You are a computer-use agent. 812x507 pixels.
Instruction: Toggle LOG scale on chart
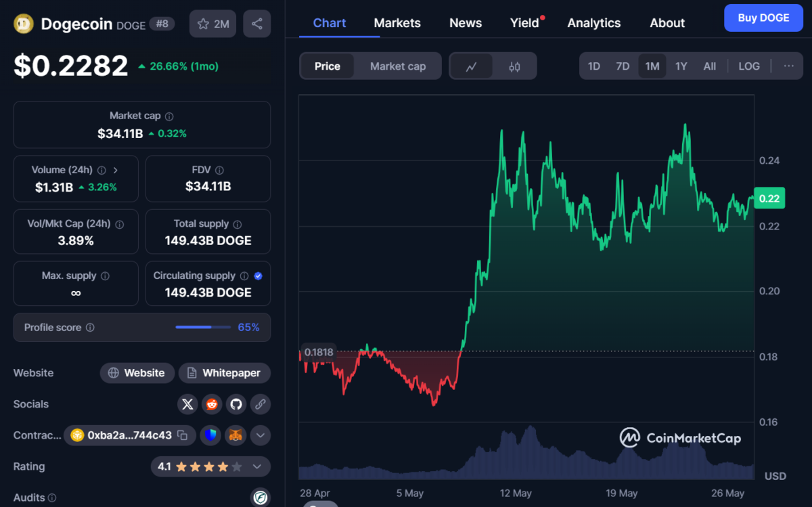tap(749, 66)
